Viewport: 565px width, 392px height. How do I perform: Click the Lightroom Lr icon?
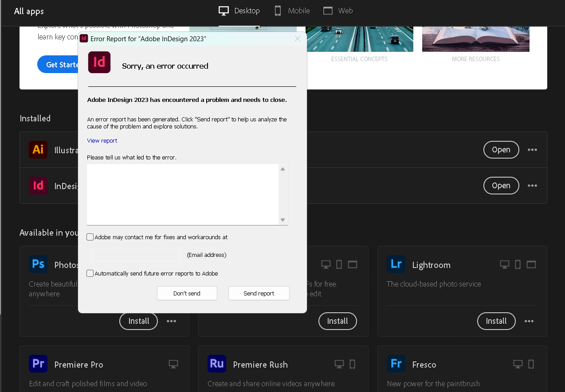pyautogui.click(x=396, y=264)
